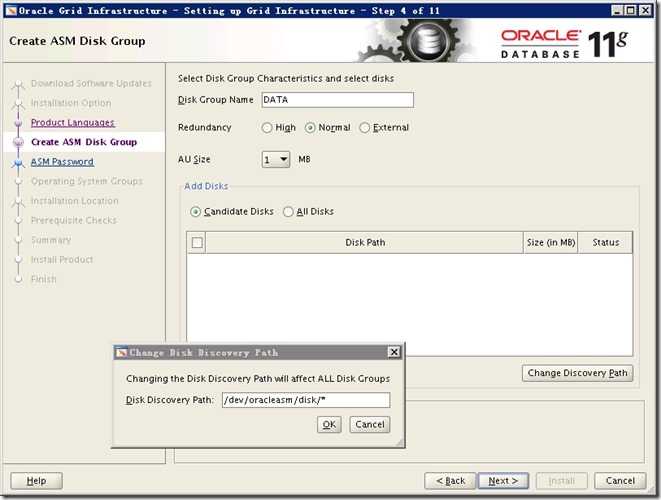The image size is (661, 500).
Task: Click the 'Changing the Disk Discovery Path' warning text
Action: coord(258,379)
